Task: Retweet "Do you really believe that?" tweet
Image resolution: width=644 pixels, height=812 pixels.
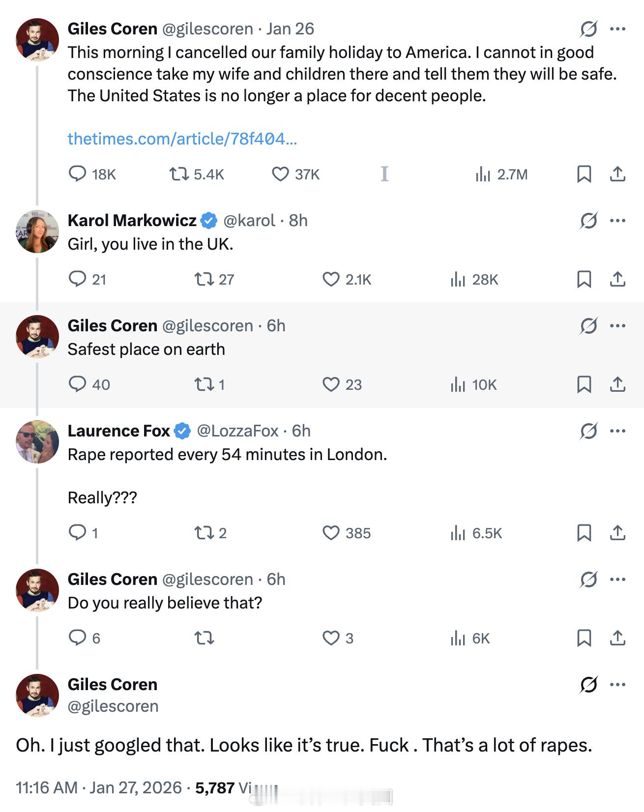Action: click(204, 638)
